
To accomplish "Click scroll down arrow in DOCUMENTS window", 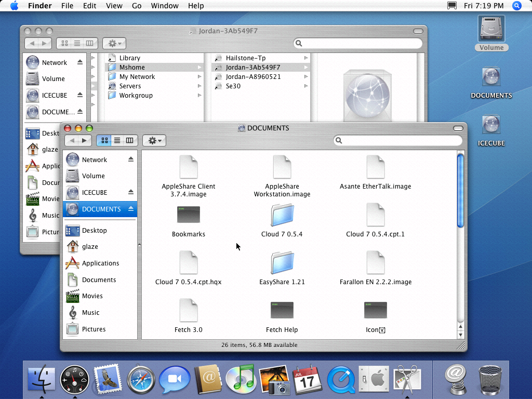I will pos(460,335).
